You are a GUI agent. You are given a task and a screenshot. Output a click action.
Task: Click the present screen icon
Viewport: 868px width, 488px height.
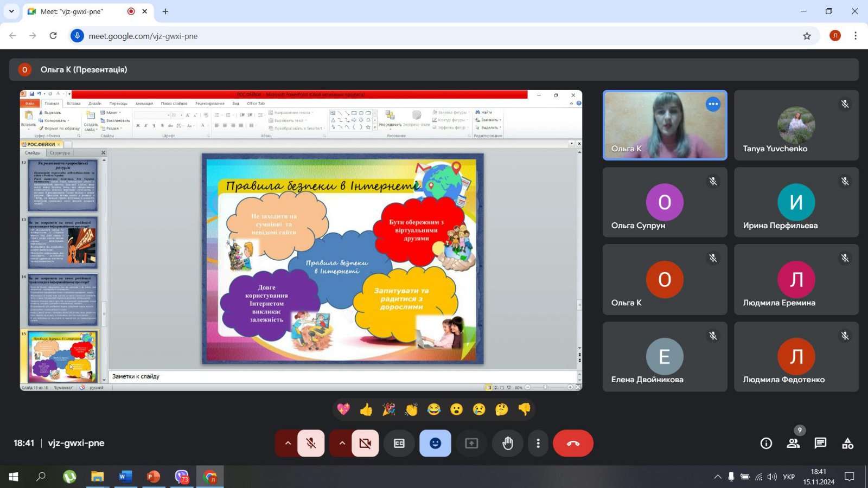pos(471,444)
